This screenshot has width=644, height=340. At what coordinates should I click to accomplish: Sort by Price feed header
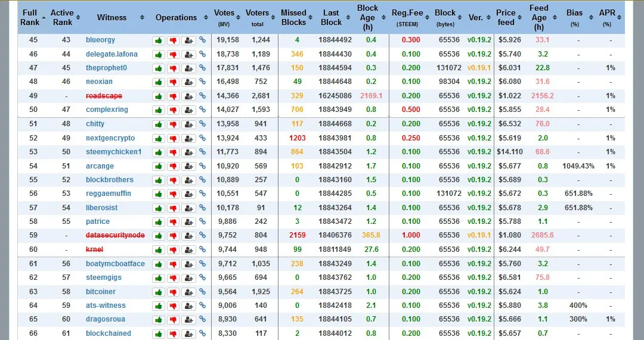pyautogui.click(x=509, y=18)
